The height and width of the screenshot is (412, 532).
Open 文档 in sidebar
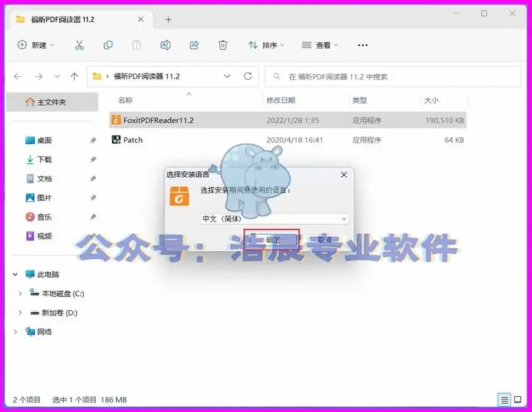[44, 179]
